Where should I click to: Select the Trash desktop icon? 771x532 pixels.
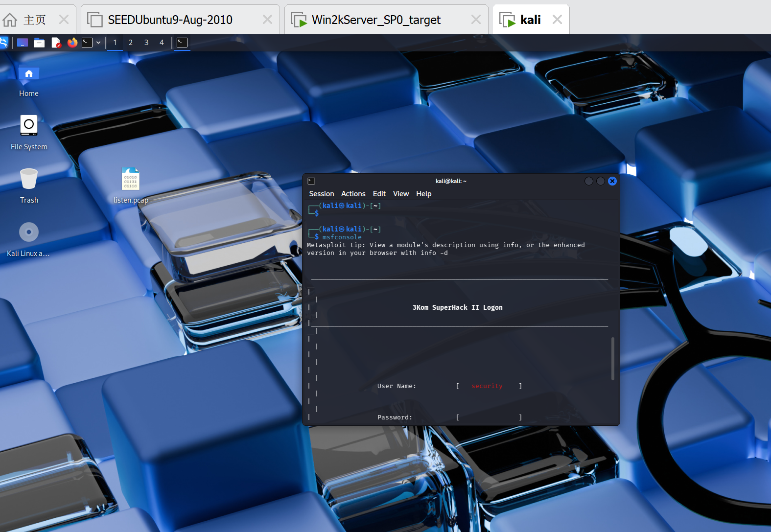pyautogui.click(x=29, y=186)
